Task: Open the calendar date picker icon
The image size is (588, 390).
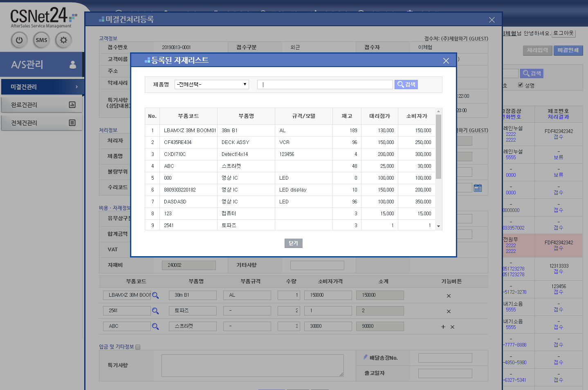Action: pyautogui.click(x=478, y=188)
